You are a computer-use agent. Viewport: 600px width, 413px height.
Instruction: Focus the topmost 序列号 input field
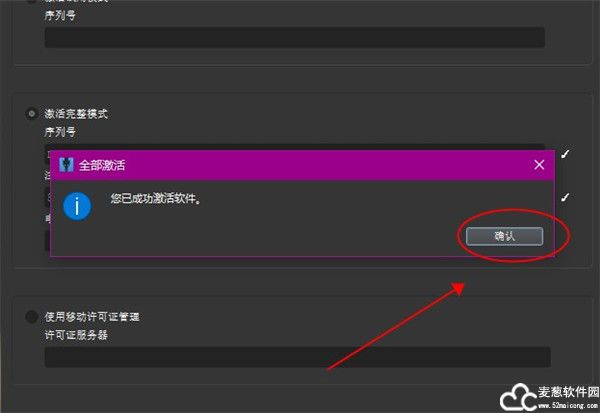coord(295,37)
